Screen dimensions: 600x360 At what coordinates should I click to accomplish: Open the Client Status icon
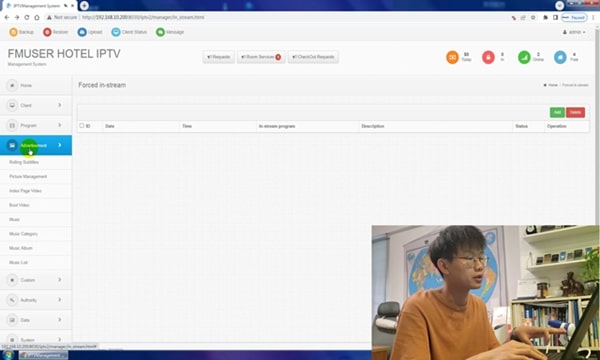116,32
